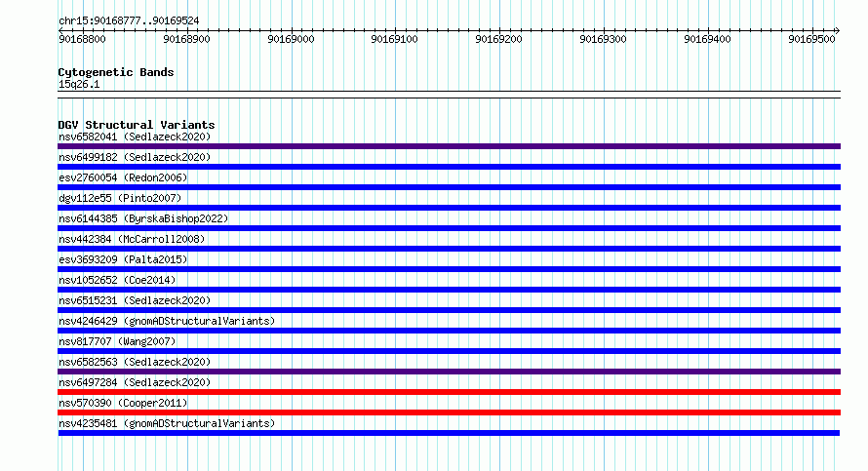Open variant label nsv6582041 (Sedlazeck2020)
The width and height of the screenshot is (868, 471).
[135, 137]
